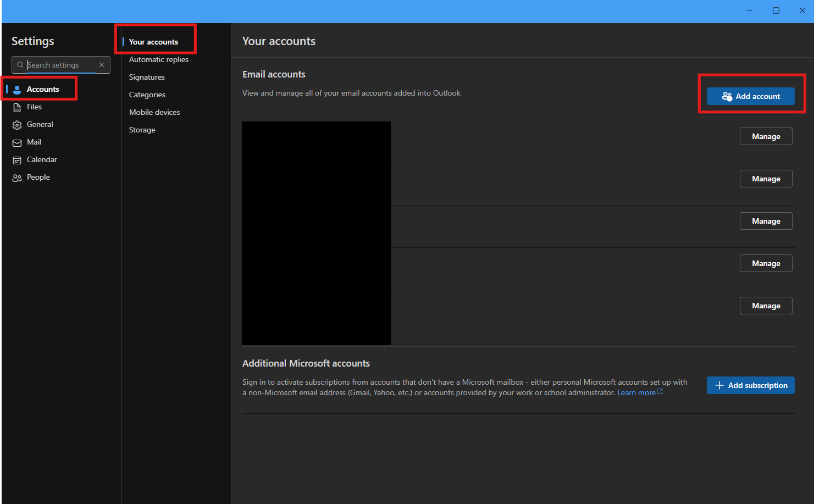Go to Categories settings
814x504 pixels.
click(x=147, y=95)
